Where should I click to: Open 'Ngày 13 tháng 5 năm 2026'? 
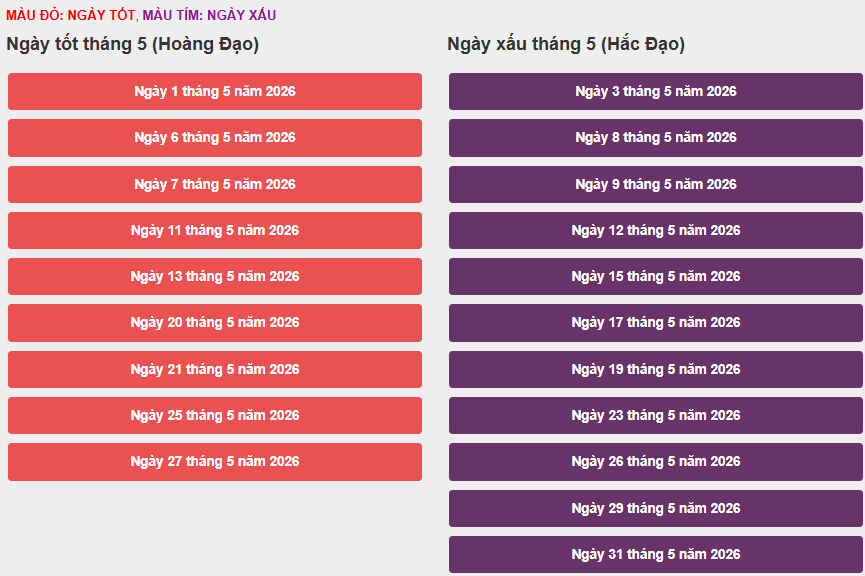[x=215, y=276]
